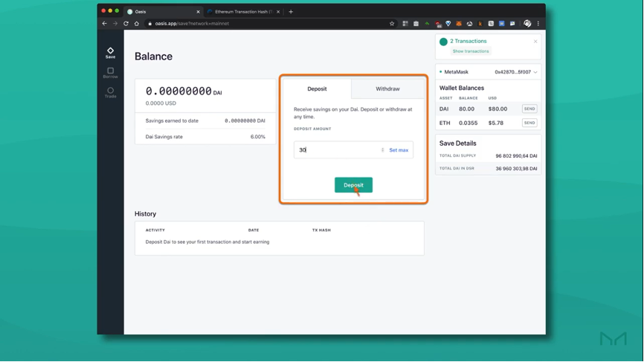The image size is (644, 362).
Task: Switch to the Withdraw tab
Action: (387, 88)
